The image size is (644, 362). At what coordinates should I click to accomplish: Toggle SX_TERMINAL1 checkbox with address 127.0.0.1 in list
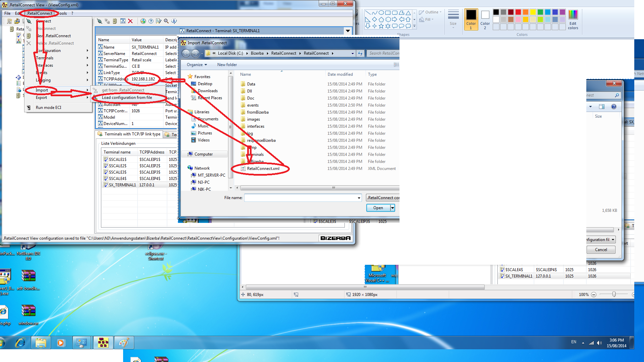(x=106, y=185)
